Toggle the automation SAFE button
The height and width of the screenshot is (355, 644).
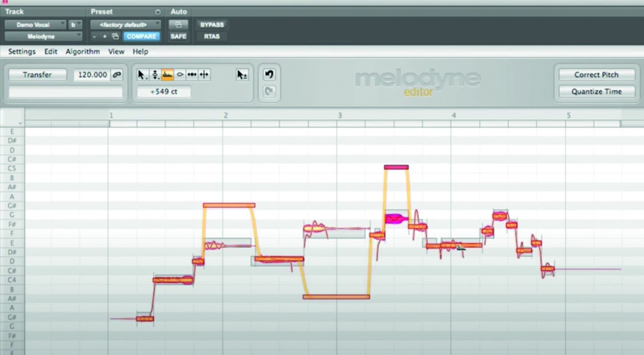pos(178,36)
